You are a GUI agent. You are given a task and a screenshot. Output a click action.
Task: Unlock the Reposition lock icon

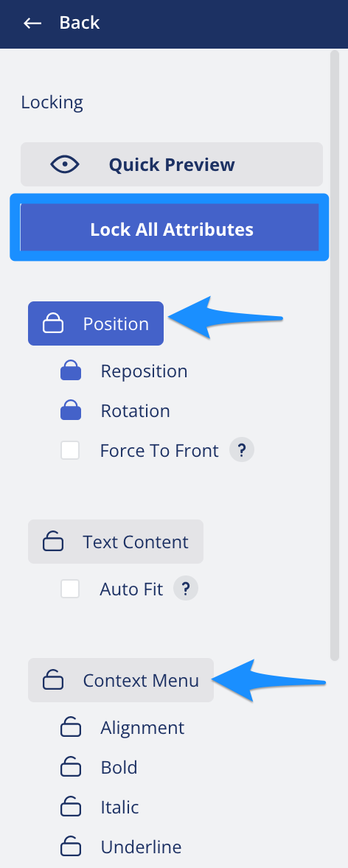(x=71, y=371)
